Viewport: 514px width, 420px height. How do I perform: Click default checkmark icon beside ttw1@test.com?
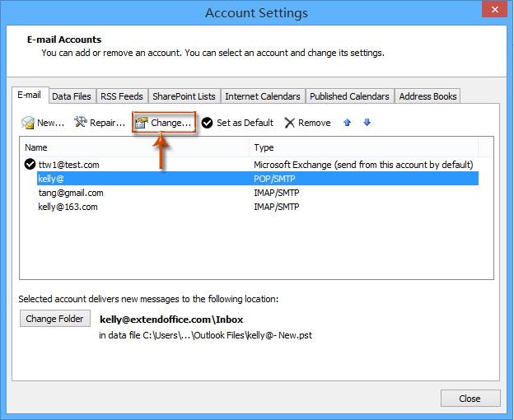tap(30, 165)
